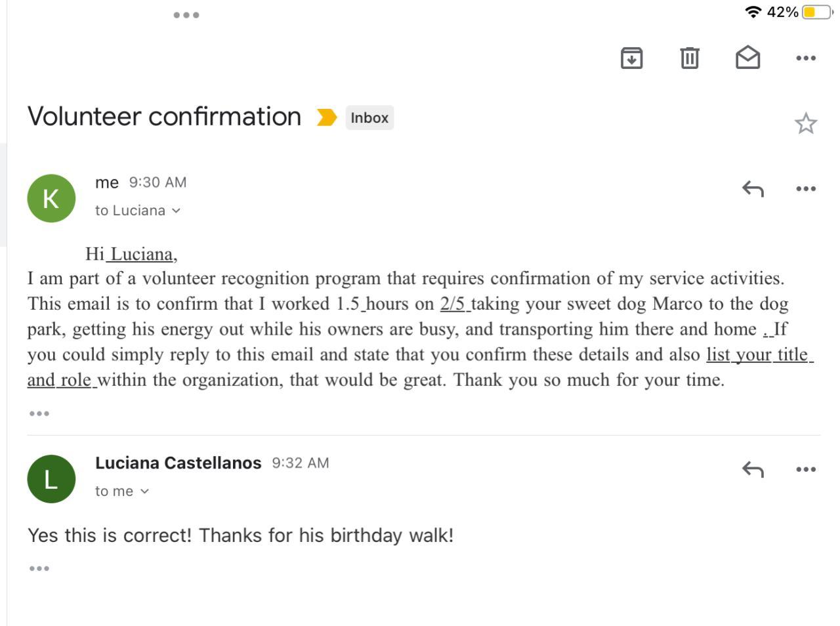Reply to Luciana Castellanos's message
Image resolution: width=840 pixels, height=626 pixels.
[x=753, y=470]
